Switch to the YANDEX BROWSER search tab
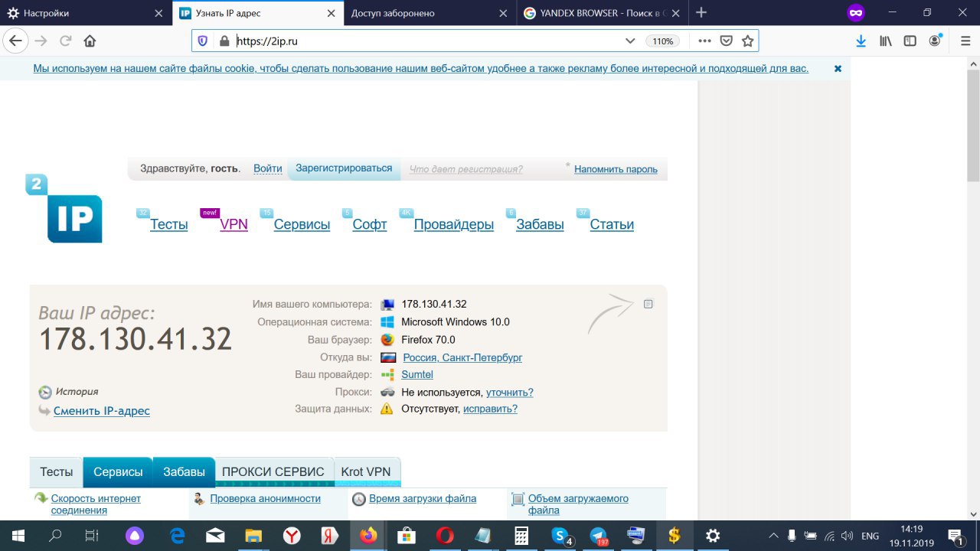 (x=601, y=13)
